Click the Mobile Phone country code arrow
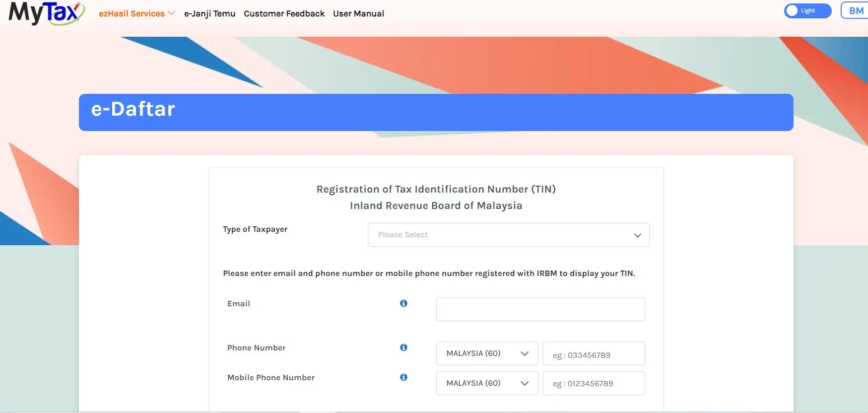The height and width of the screenshot is (413, 868). (525, 383)
